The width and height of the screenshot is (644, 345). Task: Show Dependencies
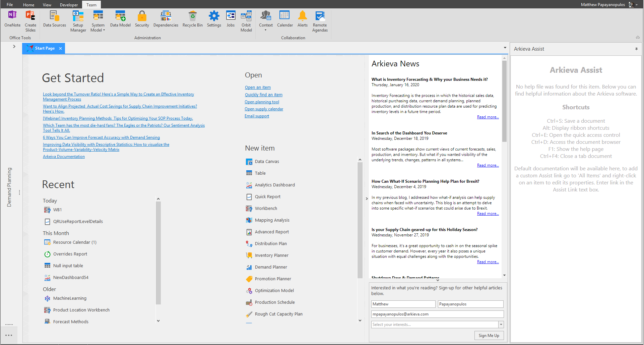(166, 19)
